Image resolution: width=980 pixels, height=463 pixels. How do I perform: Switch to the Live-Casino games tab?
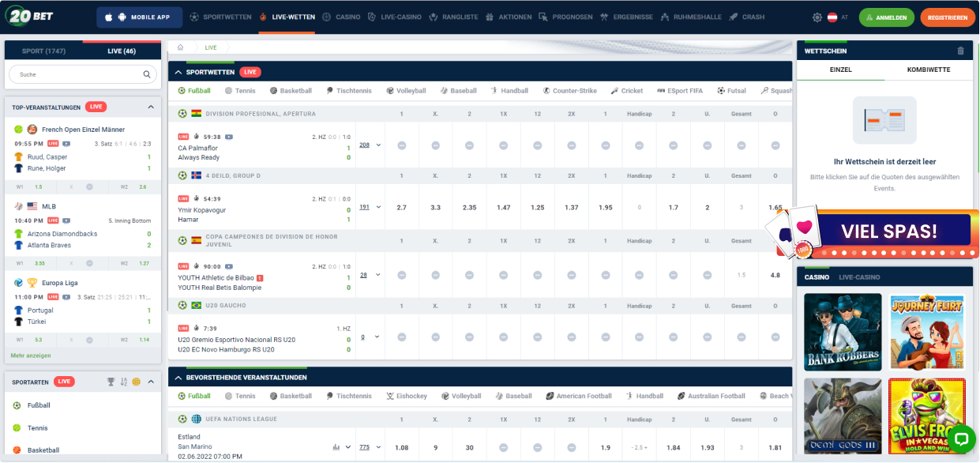(858, 277)
